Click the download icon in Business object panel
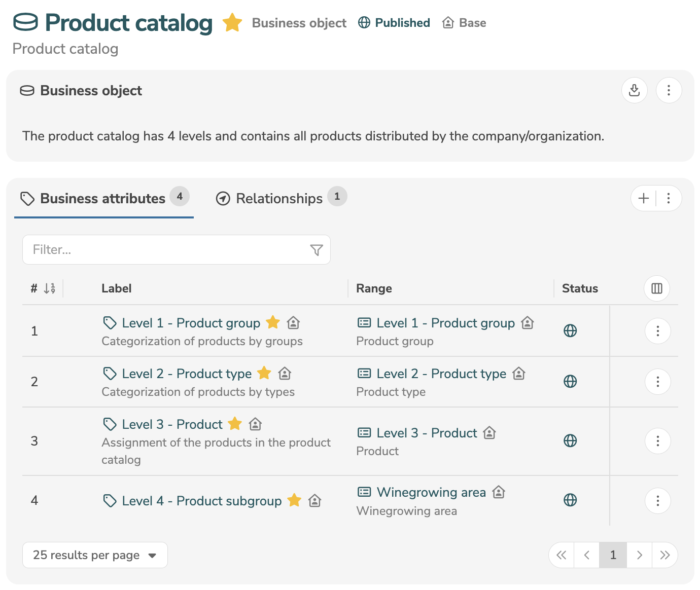This screenshot has width=700, height=590. [x=634, y=91]
